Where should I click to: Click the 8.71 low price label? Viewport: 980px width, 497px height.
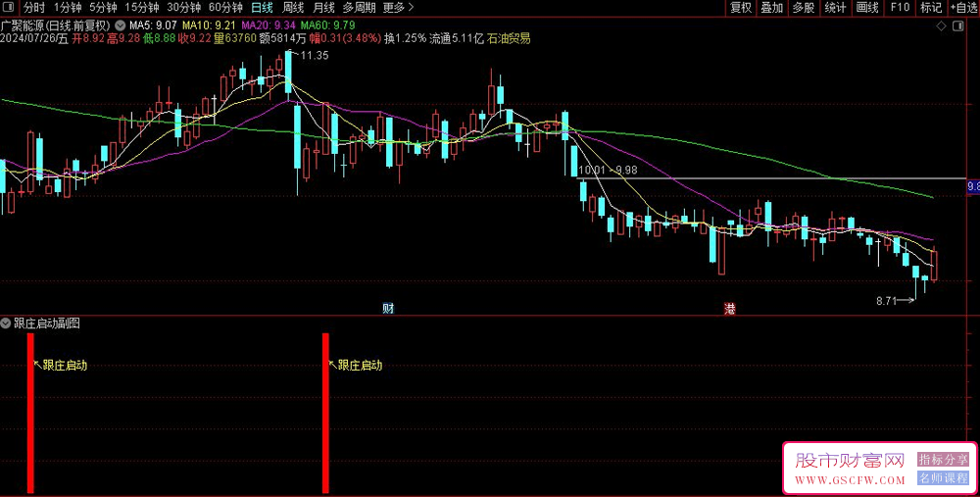pyautogui.click(x=886, y=301)
